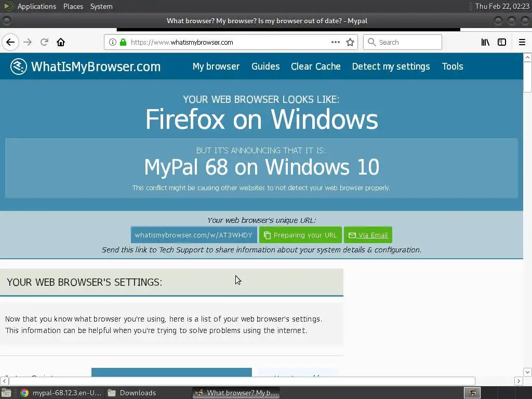This screenshot has width=532, height=399.
Task: Click the address bar URL field
Action: coord(231,42)
